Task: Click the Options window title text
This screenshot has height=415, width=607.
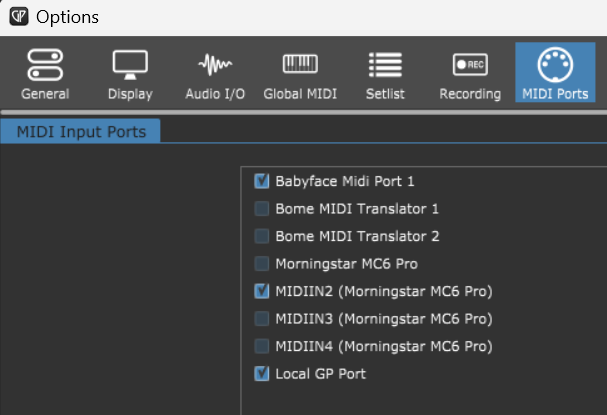Action: coord(67,17)
